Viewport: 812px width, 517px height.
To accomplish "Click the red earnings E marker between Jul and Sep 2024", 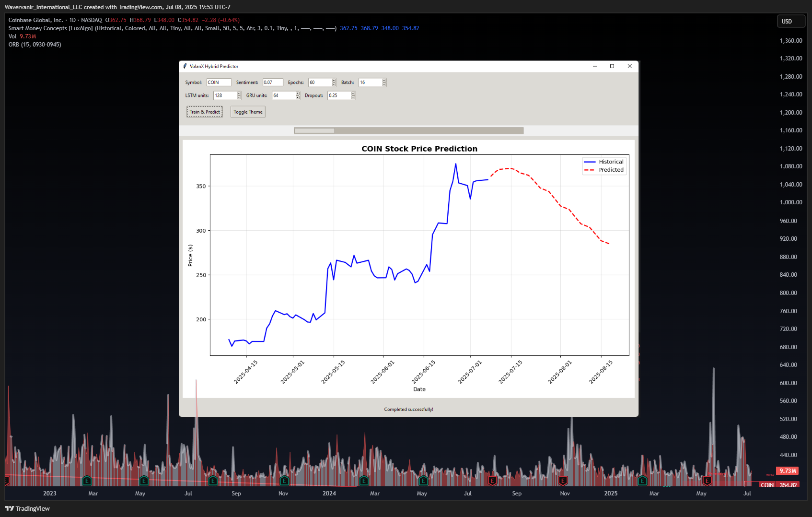I will click(x=492, y=481).
